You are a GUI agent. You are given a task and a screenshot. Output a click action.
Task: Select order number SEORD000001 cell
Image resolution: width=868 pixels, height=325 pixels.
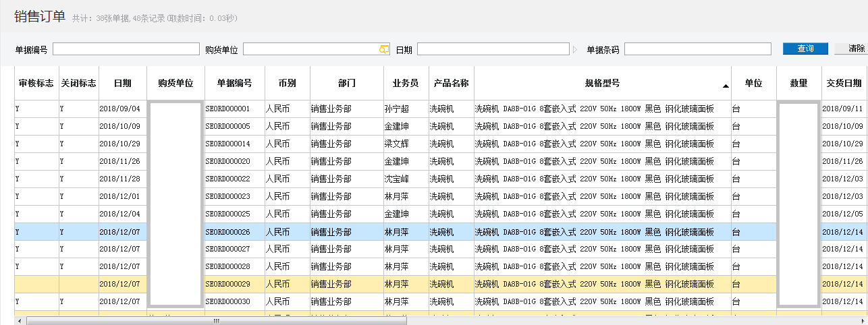[x=234, y=109]
